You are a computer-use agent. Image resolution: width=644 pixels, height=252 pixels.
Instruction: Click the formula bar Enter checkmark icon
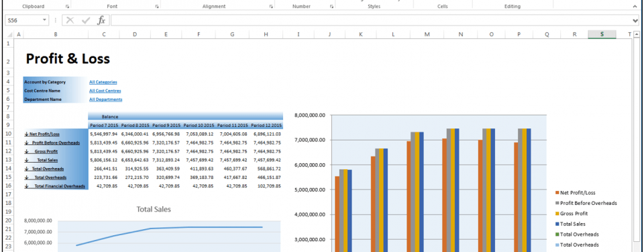pyautogui.click(x=86, y=20)
